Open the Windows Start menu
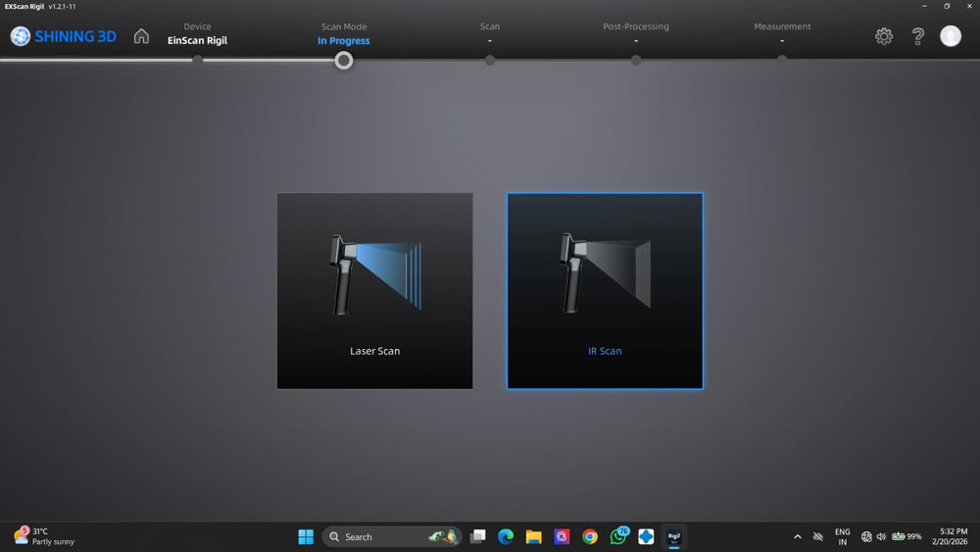Screen dimensions: 980x552 tap(306, 536)
